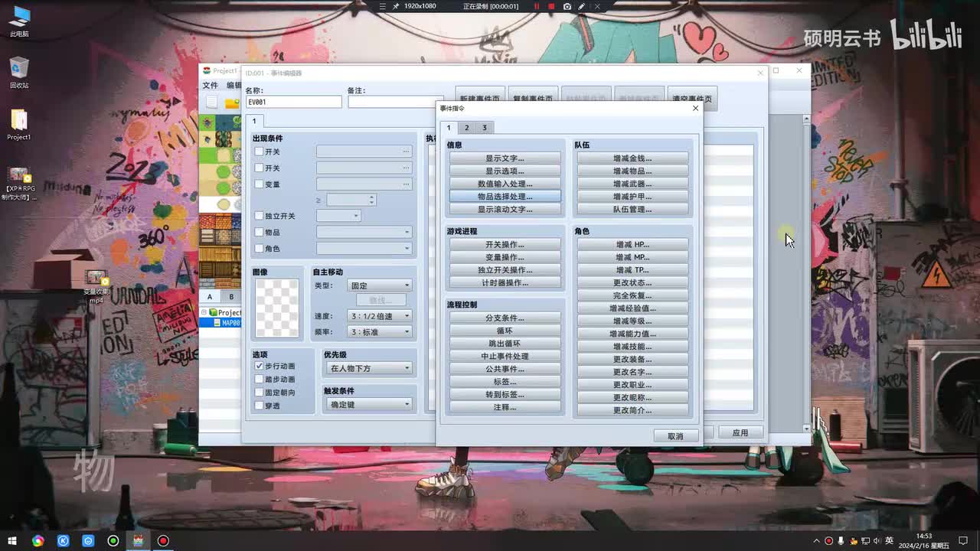The height and width of the screenshot is (551, 980).
Task: Open the recorder pencil annotation tool
Action: pos(582,6)
